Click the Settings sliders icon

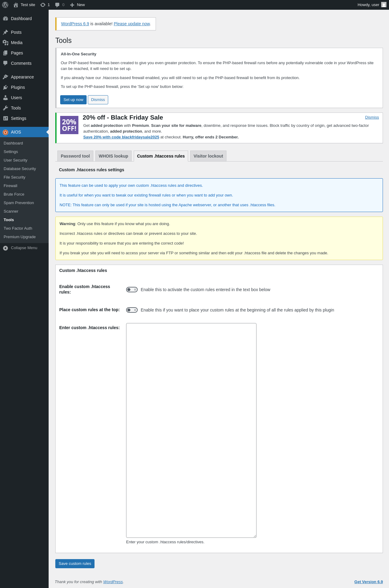tap(5, 118)
